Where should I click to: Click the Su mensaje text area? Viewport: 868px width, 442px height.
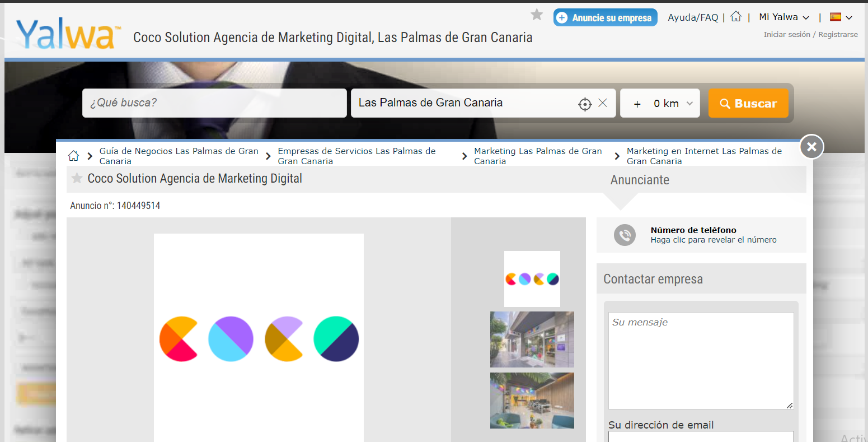pyautogui.click(x=701, y=361)
